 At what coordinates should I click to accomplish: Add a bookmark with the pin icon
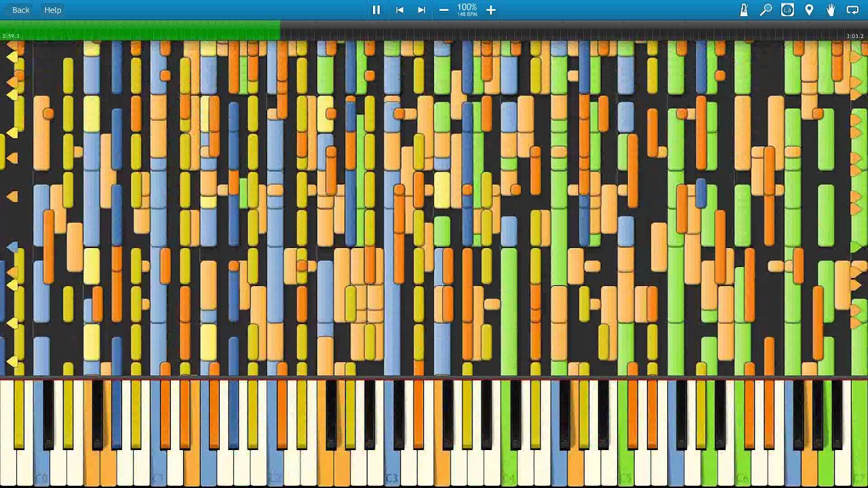pyautogui.click(x=809, y=9)
